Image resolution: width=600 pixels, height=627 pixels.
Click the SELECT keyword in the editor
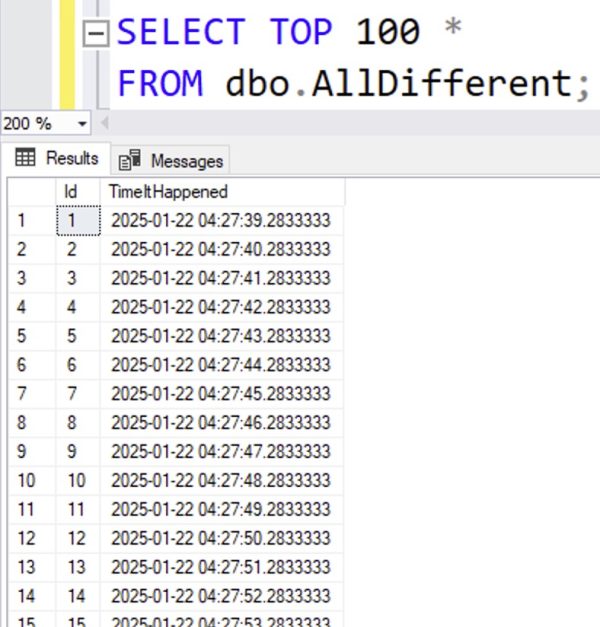point(181,32)
